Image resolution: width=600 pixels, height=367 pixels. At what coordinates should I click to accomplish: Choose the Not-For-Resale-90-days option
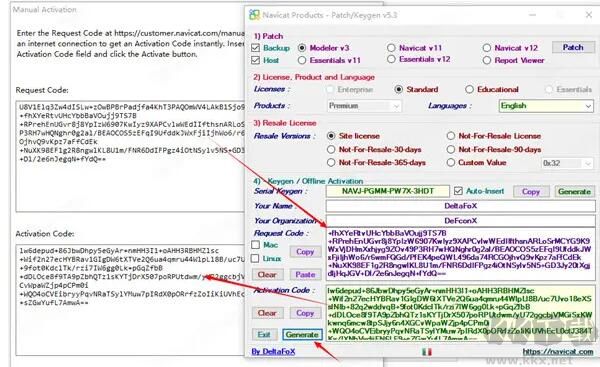coord(451,149)
